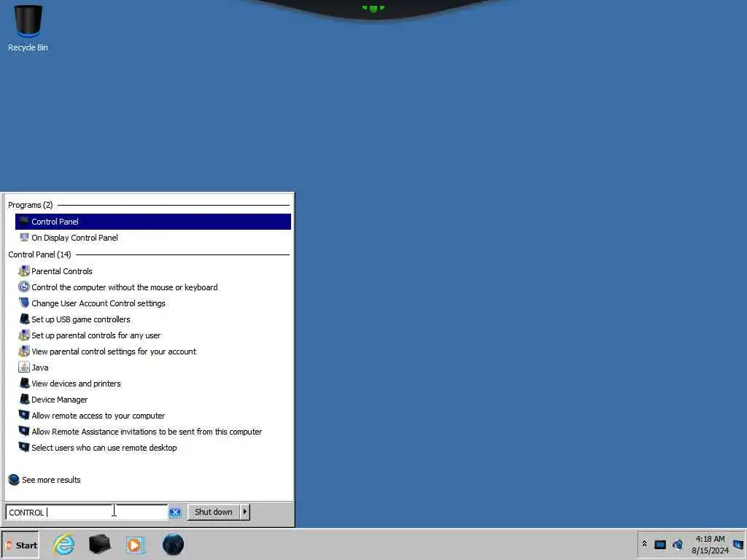Open the black folder taskbar icon
Screen dimensions: 747x560
[x=99, y=545]
